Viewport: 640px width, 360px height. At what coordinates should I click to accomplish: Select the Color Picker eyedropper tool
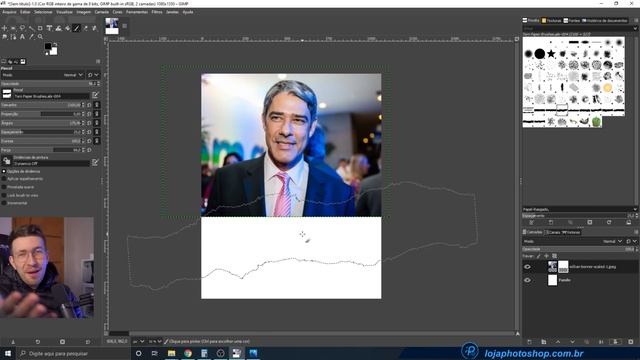coord(31,37)
